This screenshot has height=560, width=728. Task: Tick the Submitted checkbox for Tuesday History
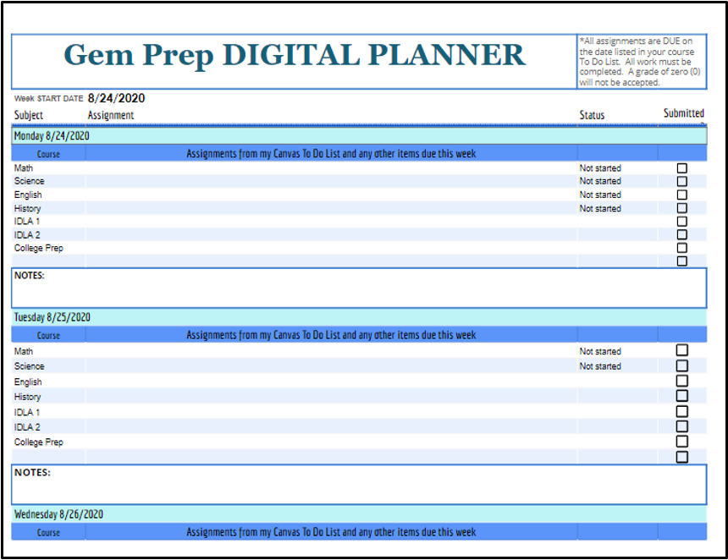click(681, 396)
